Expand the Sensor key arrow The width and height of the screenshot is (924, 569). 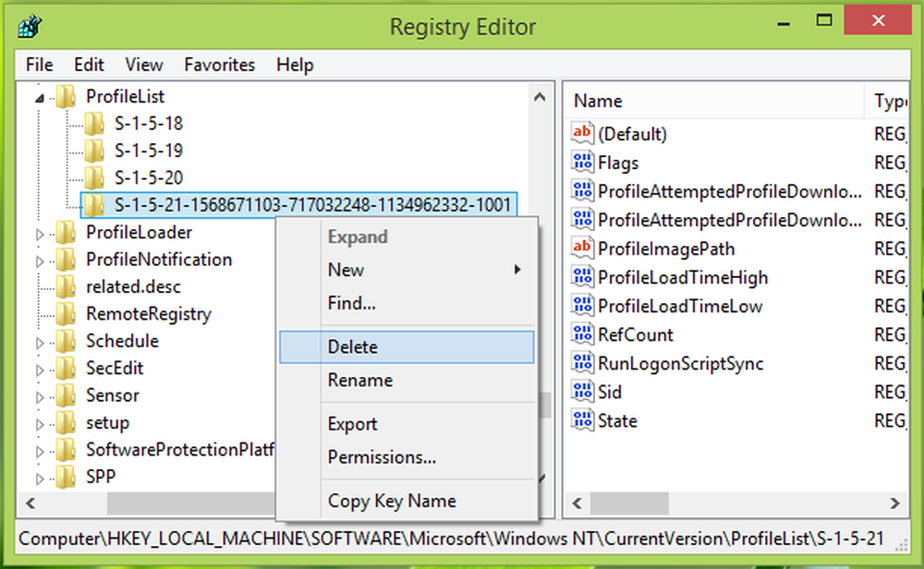pos(40,397)
